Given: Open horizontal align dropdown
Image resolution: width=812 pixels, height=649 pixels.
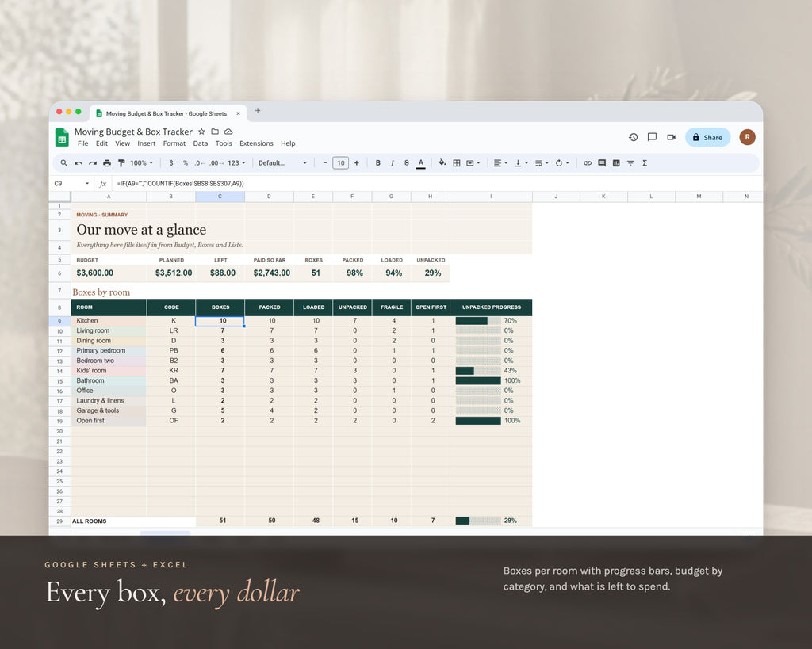Looking at the screenshot, I should pyautogui.click(x=500, y=163).
